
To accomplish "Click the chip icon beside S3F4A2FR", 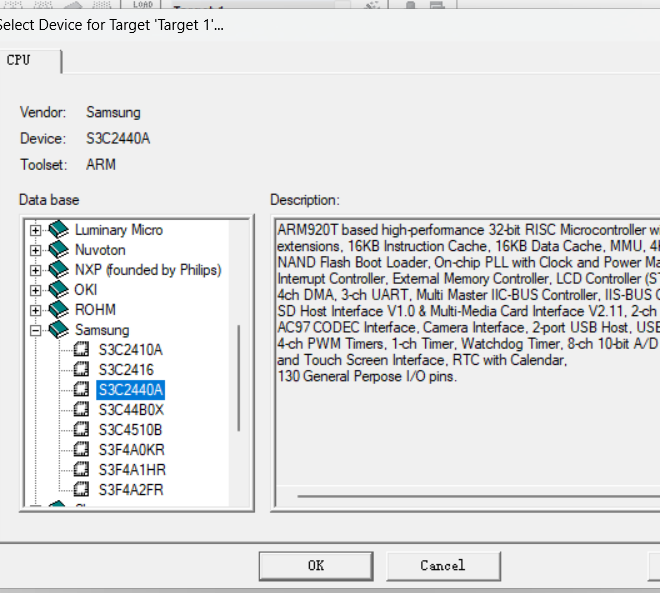I will 81,489.
